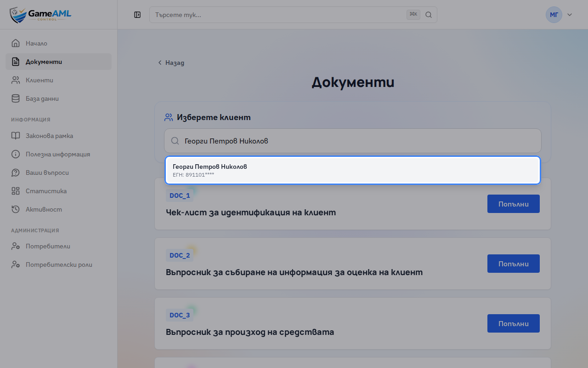588x368 pixels.
Task: Open Законова рамка section
Action: tap(58, 136)
